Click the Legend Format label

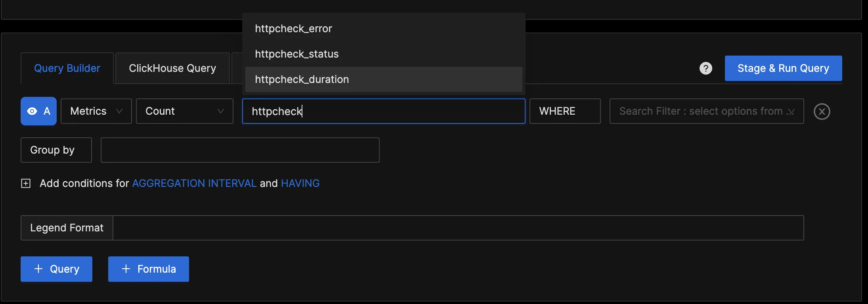pos(67,228)
